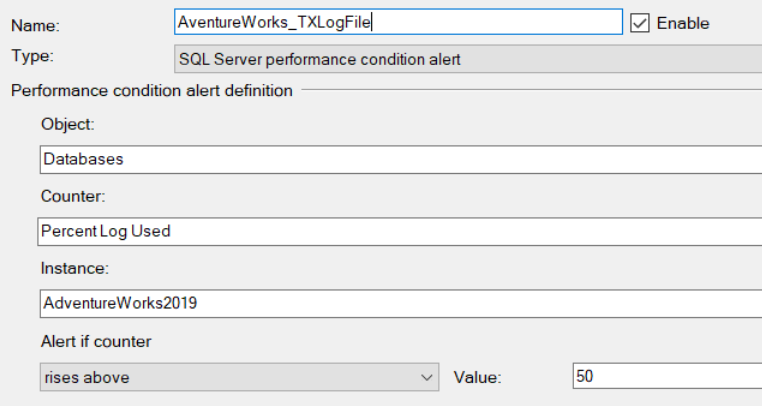This screenshot has height=406, width=762.
Task: Click the Enable label text
Action: click(683, 23)
